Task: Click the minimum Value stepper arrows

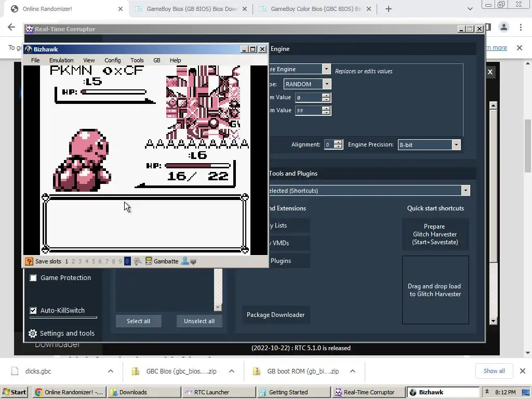Action: pos(326,97)
